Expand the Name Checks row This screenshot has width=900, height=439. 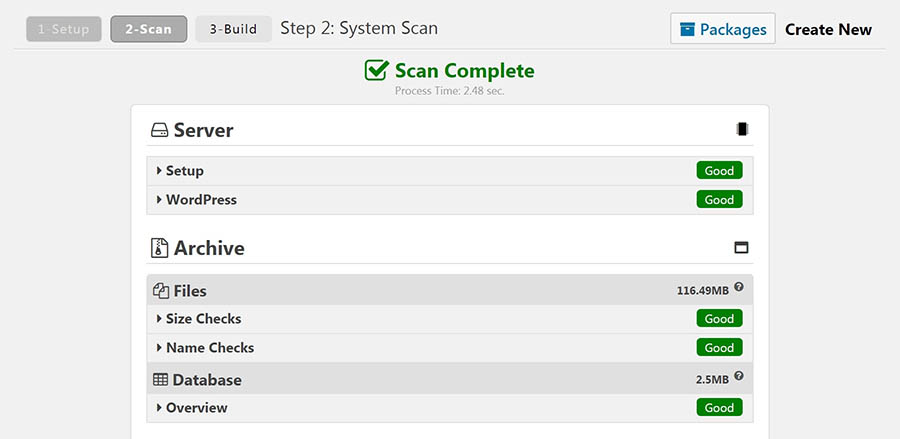[449, 348]
